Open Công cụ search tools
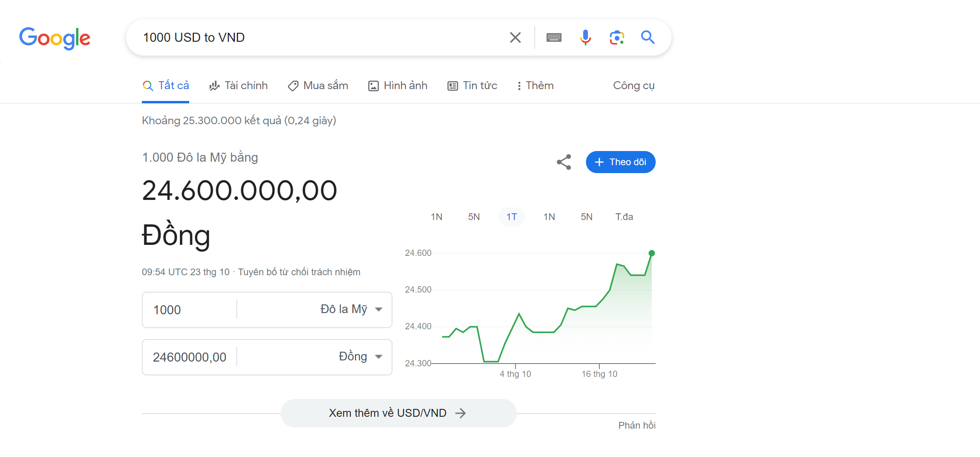The image size is (980, 457). tap(634, 86)
